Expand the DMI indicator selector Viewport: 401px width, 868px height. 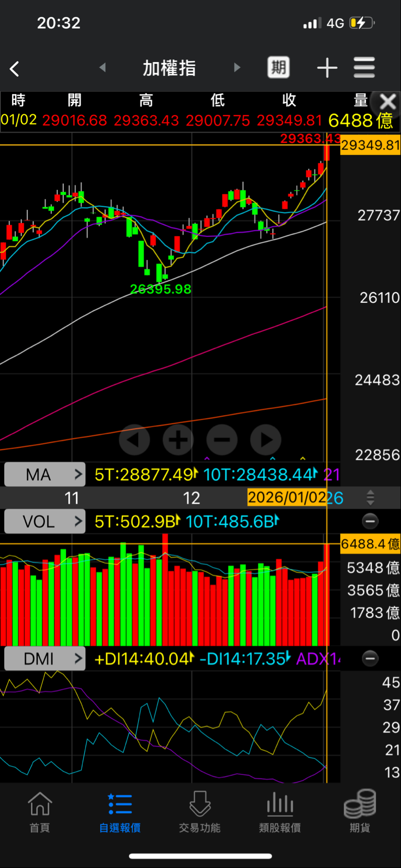[45, 658]
